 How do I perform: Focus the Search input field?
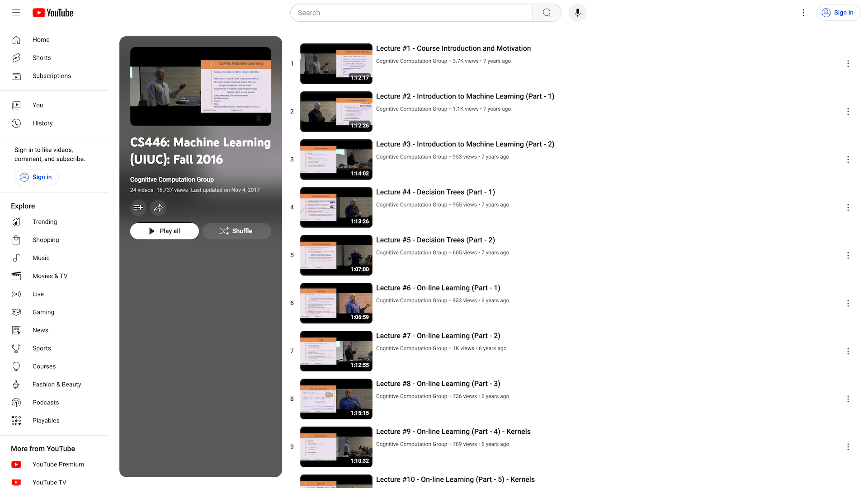click(411, 13)
